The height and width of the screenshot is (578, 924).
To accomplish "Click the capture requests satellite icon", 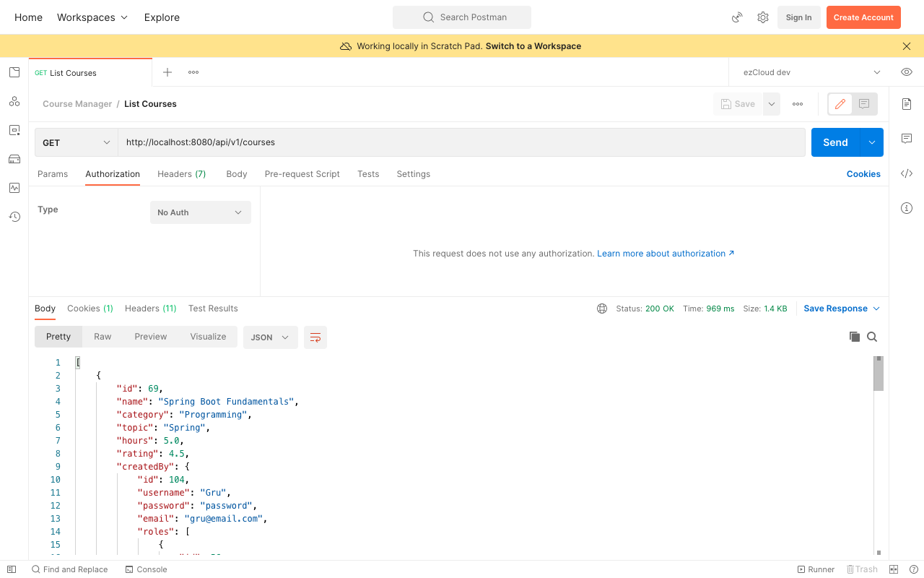I will [x=737, y=17].
